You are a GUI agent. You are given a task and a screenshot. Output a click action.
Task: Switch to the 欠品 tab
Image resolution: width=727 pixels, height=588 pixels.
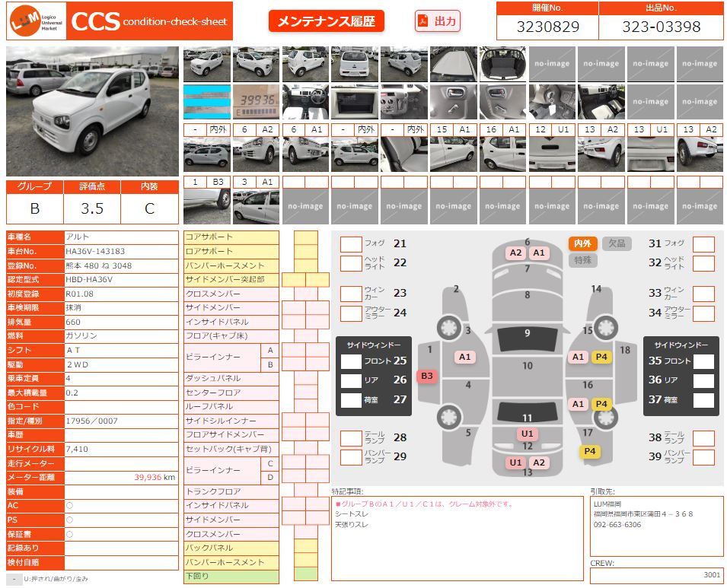click(x=617, y=243)
